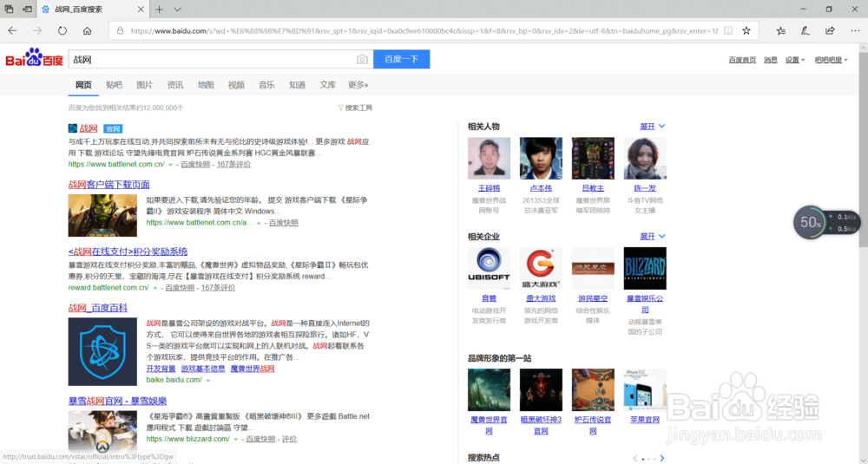Open the 战网 official site result
The width and height of the screenshot is (868, 464).
(x=89, y=128)
